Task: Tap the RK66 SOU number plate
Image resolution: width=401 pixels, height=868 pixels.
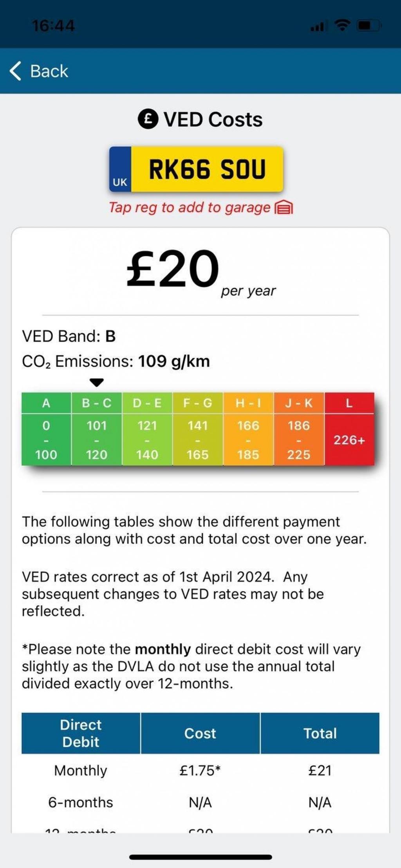Action: 196,169
